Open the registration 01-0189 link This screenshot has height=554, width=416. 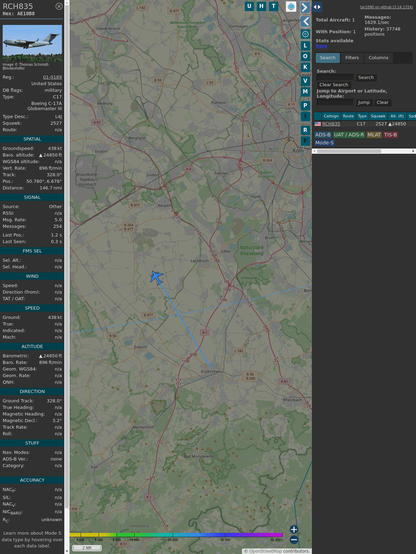pos(52,77)
